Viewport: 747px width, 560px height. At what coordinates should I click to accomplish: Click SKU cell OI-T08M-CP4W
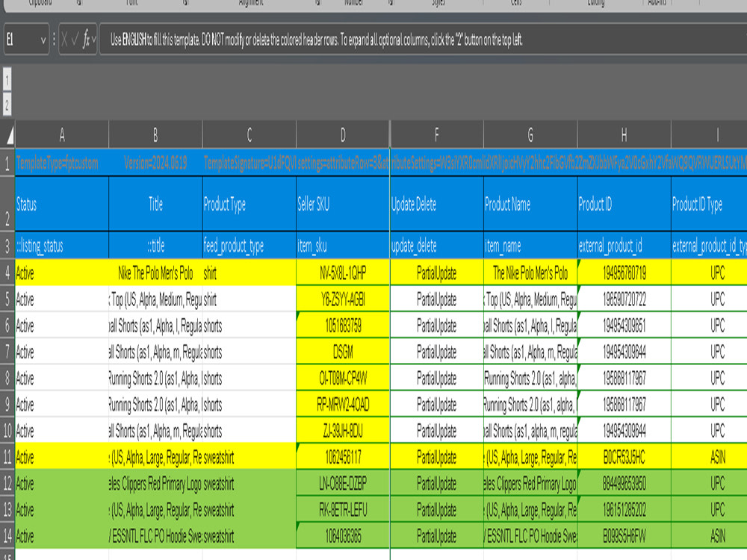(x=343, y=378)
